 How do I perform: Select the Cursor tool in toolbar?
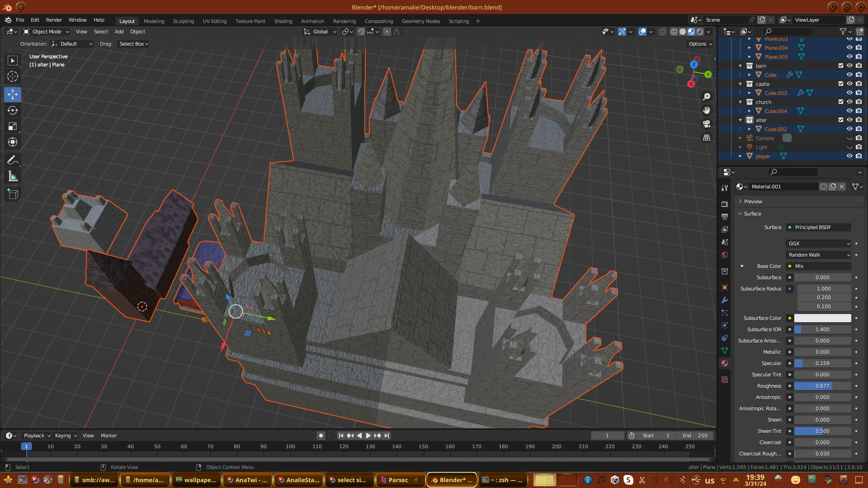point(13,76)
